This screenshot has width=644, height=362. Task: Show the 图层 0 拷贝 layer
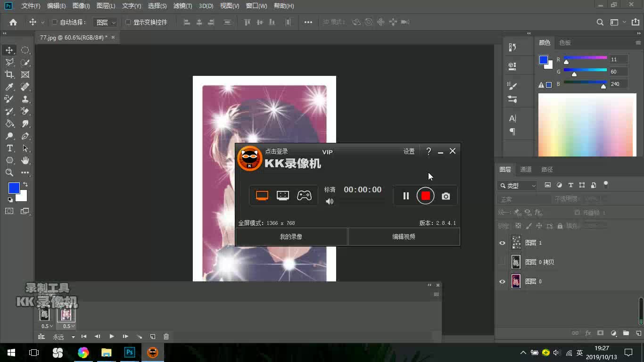click(502, 262)
